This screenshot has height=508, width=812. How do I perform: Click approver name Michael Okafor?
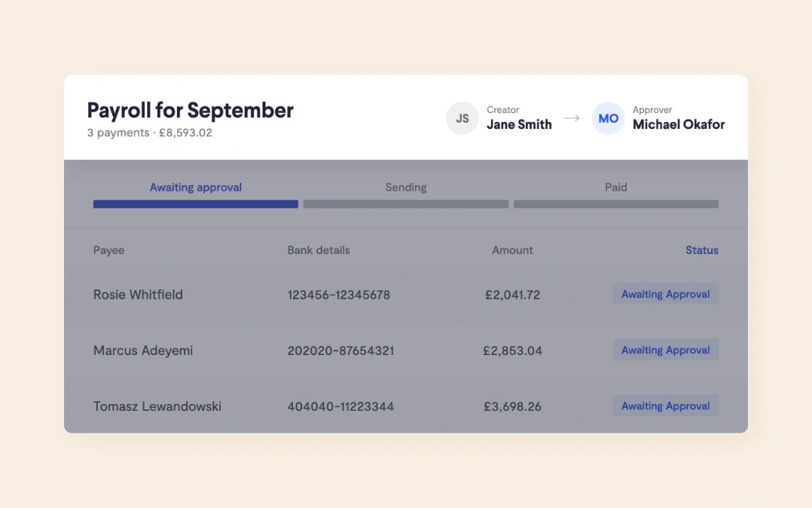click(x=679, y=124)
